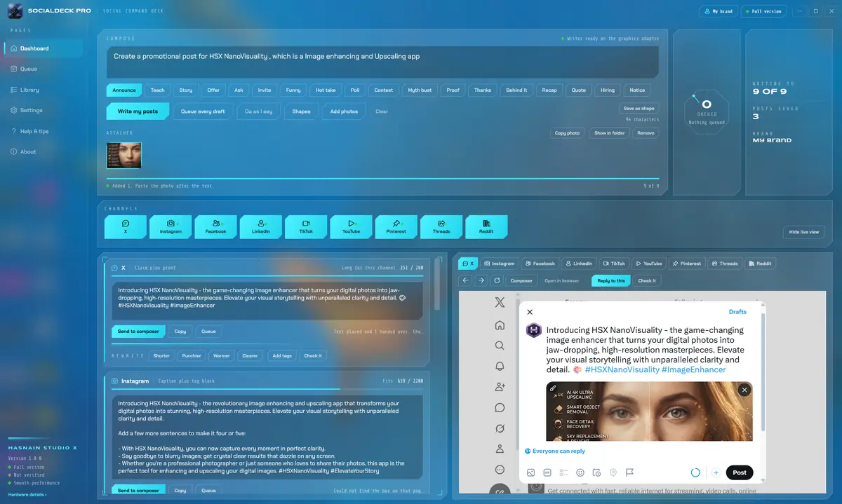
Task: Click Copy photo button
Action: 567,133
